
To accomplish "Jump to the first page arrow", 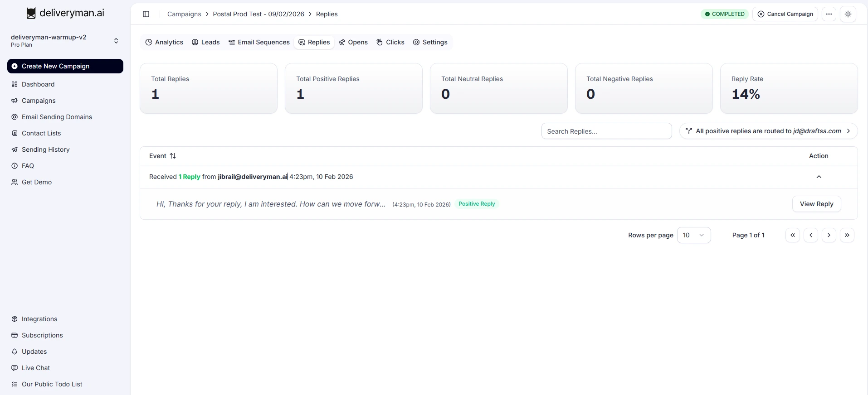I will click(792, 235).
